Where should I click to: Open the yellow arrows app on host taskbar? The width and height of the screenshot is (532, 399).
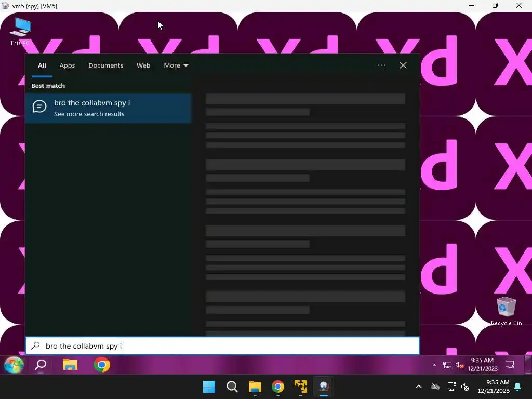coord(301,387)
